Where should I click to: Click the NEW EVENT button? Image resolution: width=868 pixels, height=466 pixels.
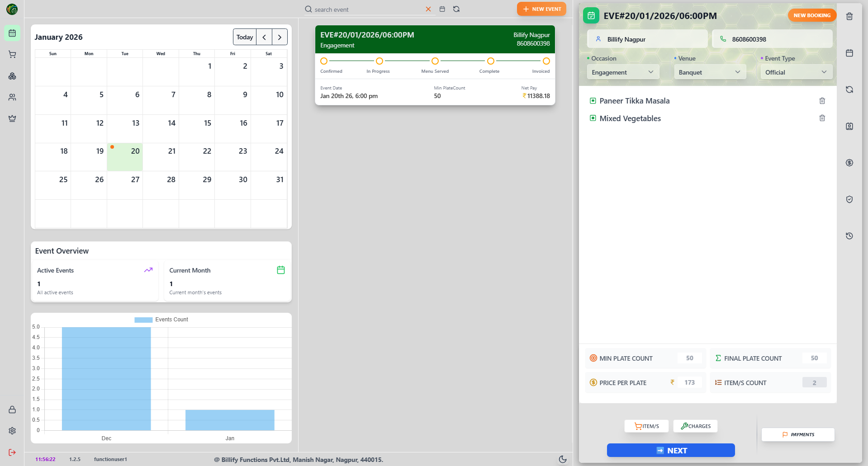(x=541, y=9)
